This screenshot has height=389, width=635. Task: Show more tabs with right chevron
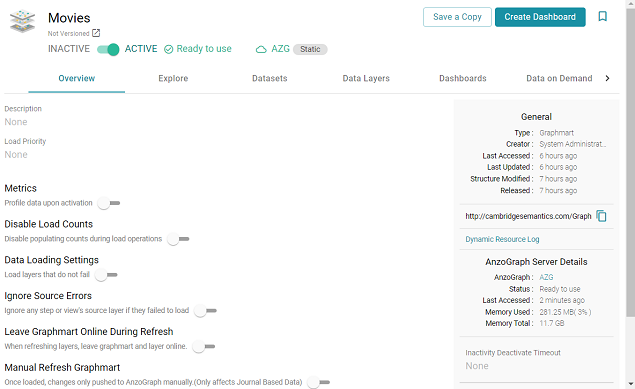coord(607,78)
